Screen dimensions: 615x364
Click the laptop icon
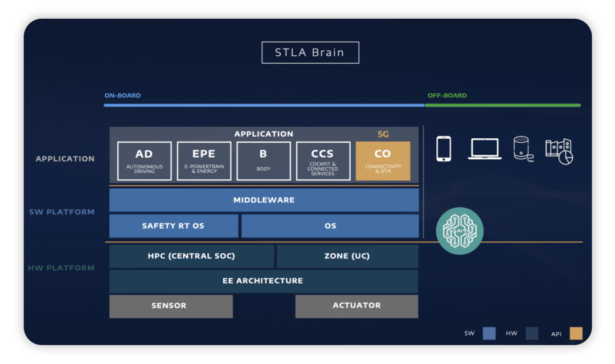[x=485, y=149]
